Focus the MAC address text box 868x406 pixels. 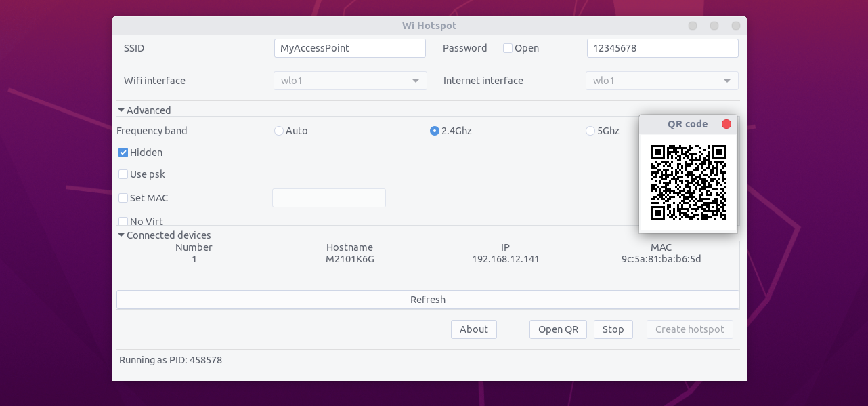328,198
